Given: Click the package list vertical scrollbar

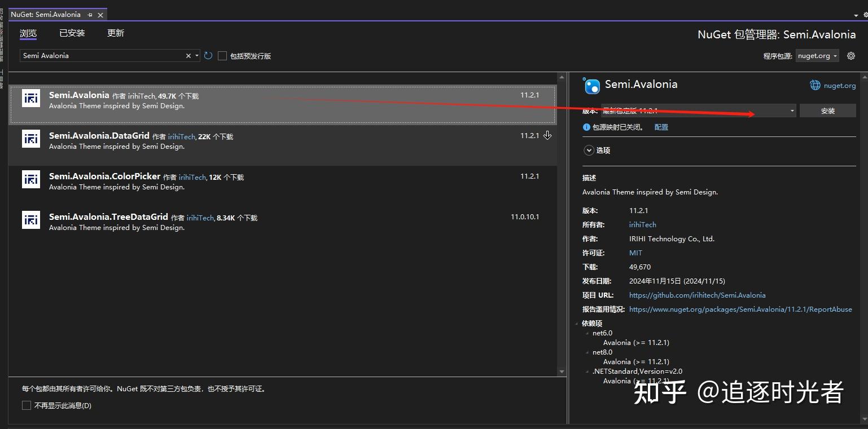Looking at the screenshot, I should [x=562, y=225].
